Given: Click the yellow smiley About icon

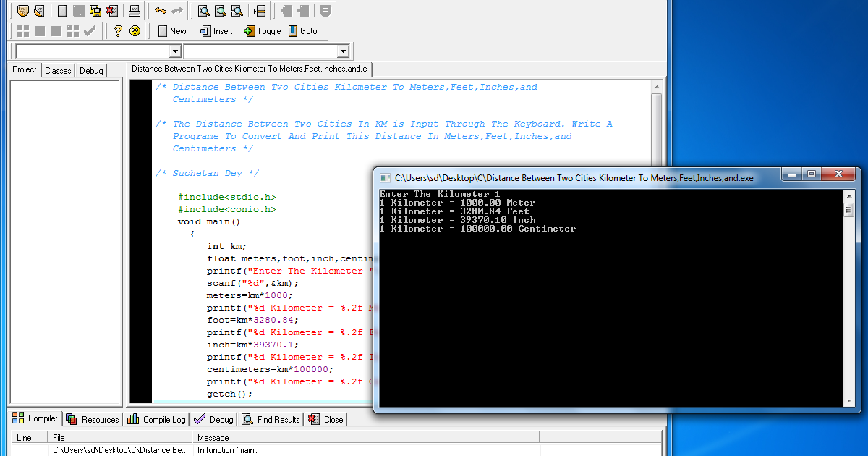Looking at the screenshot, I should [x=135, y=30].
